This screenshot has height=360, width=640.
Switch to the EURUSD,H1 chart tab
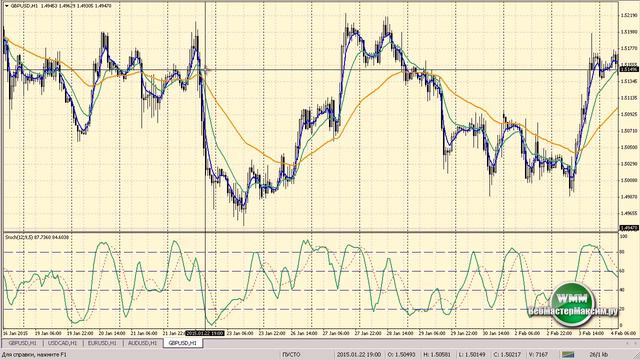click(x=102, y=343)
